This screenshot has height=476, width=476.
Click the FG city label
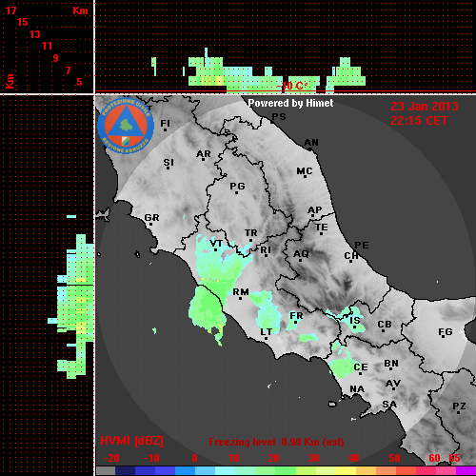(x=446, y=332)
